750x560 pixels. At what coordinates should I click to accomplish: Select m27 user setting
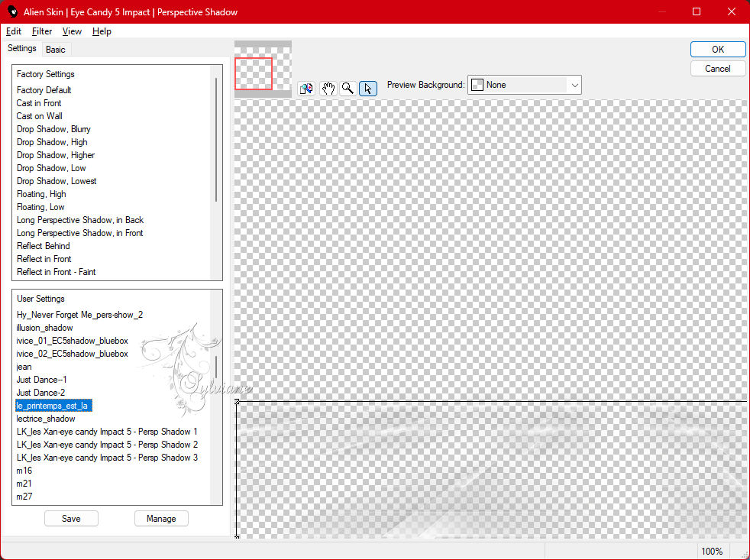click(x=24, y=497)
